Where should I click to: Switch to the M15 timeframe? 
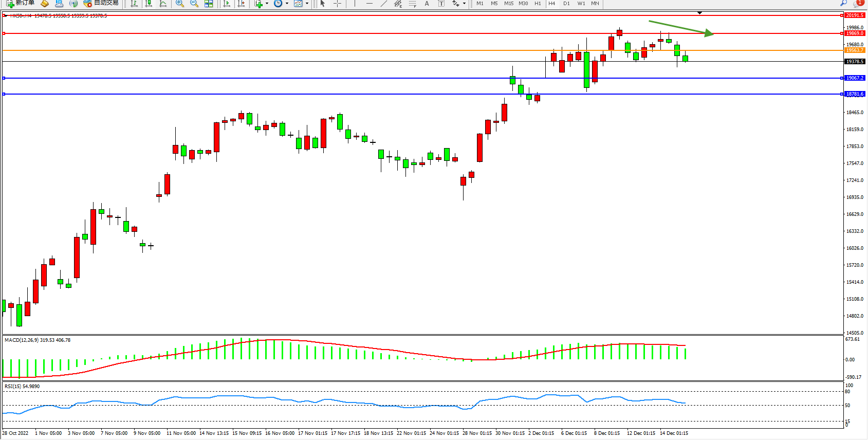pos(508,3)
